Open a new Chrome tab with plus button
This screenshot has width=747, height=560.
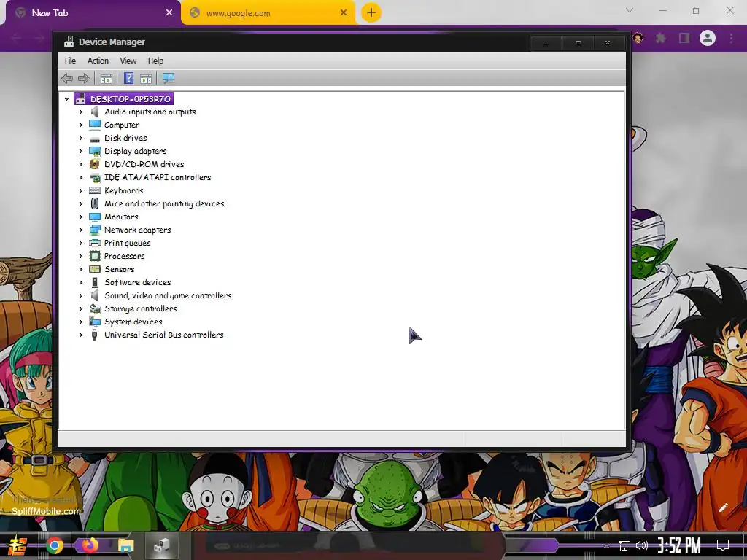click(371, 12)
